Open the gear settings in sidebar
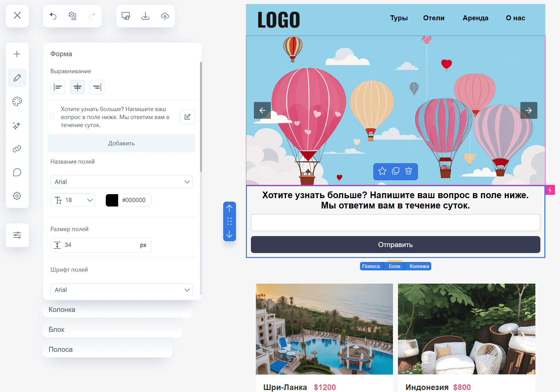560x392 pixels. tap(17, 196)
